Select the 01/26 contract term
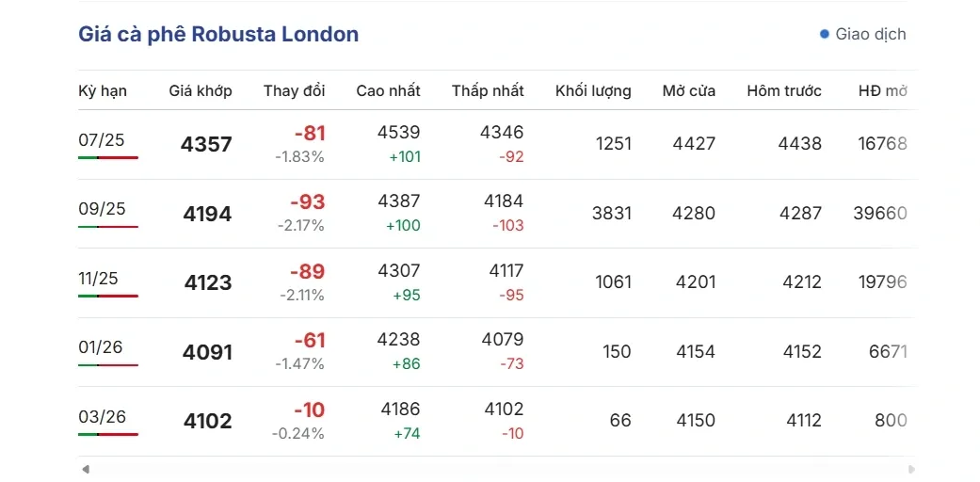 (x=102, y=347)
